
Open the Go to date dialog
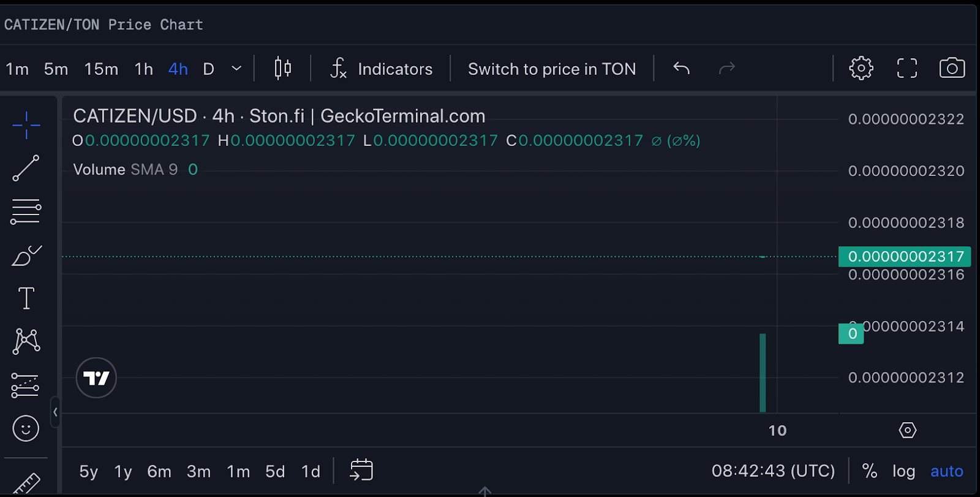(361, 471)
